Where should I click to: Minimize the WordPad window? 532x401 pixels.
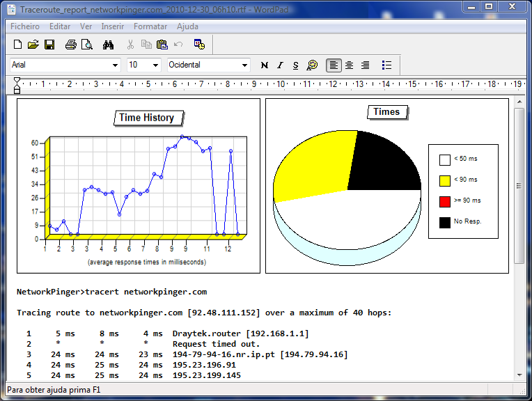point(471,7)
